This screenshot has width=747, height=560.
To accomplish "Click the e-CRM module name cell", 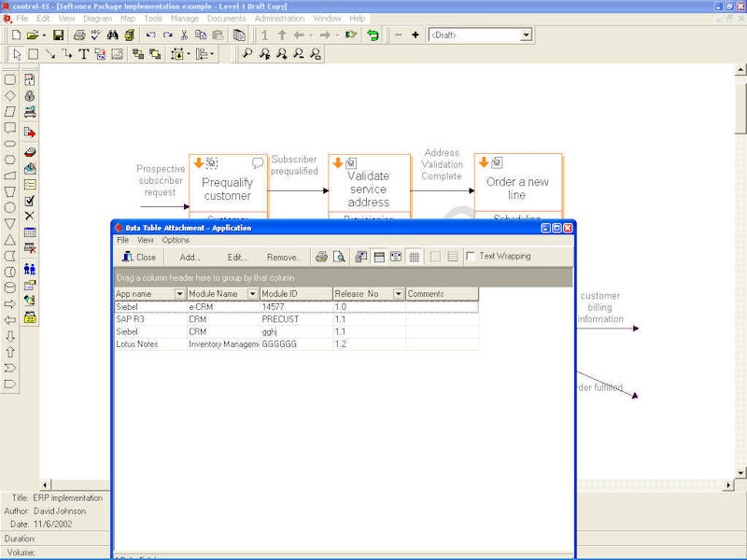I will point(223,307).
